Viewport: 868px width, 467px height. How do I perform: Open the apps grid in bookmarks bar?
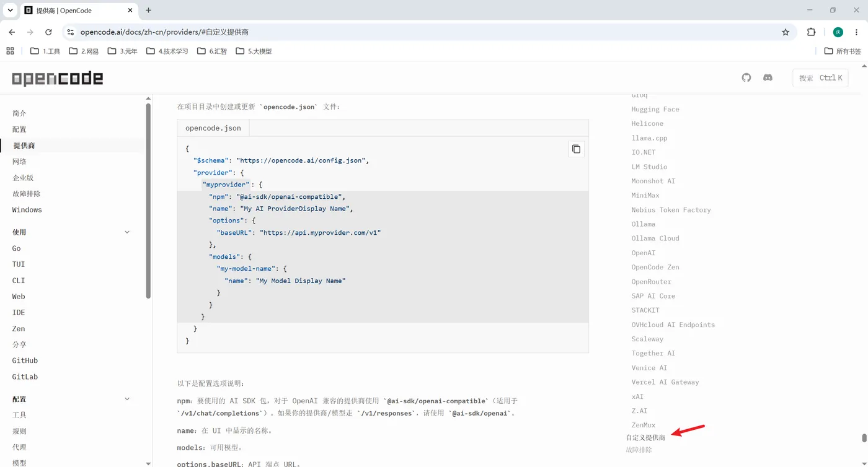10,51
